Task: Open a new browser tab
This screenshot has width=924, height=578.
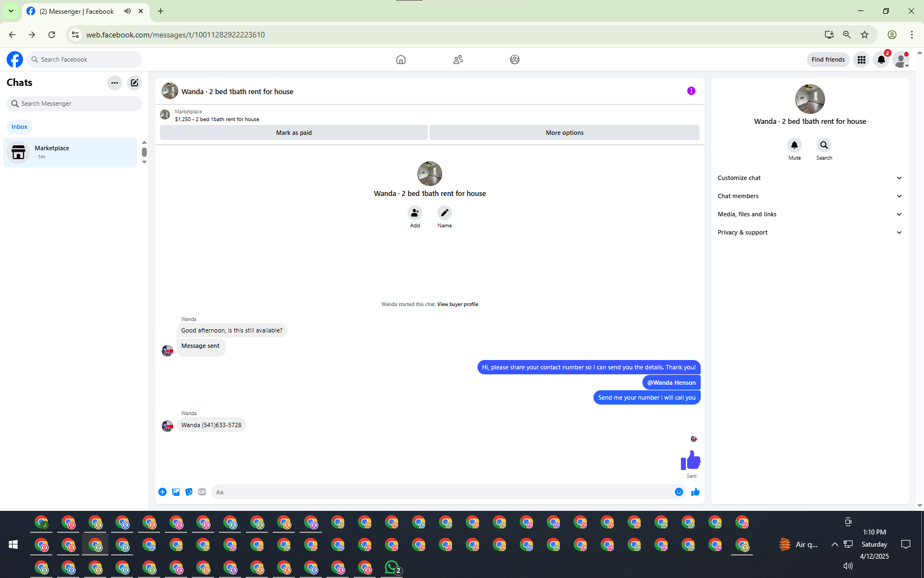Action: coord(161,11)
